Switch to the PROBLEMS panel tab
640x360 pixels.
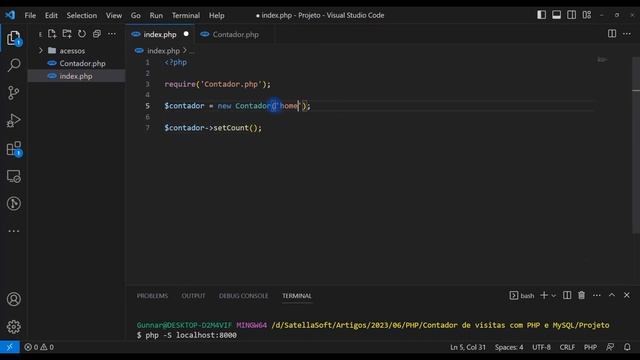pos(152,296)
